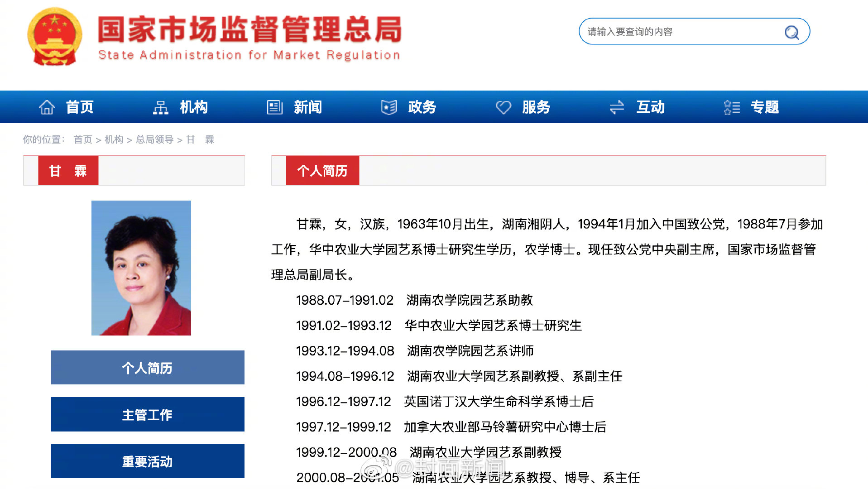This screenshot has width=868, height=489.
Task: Follow the 首页 breadcrumb link
Action: tap(83, 139)
